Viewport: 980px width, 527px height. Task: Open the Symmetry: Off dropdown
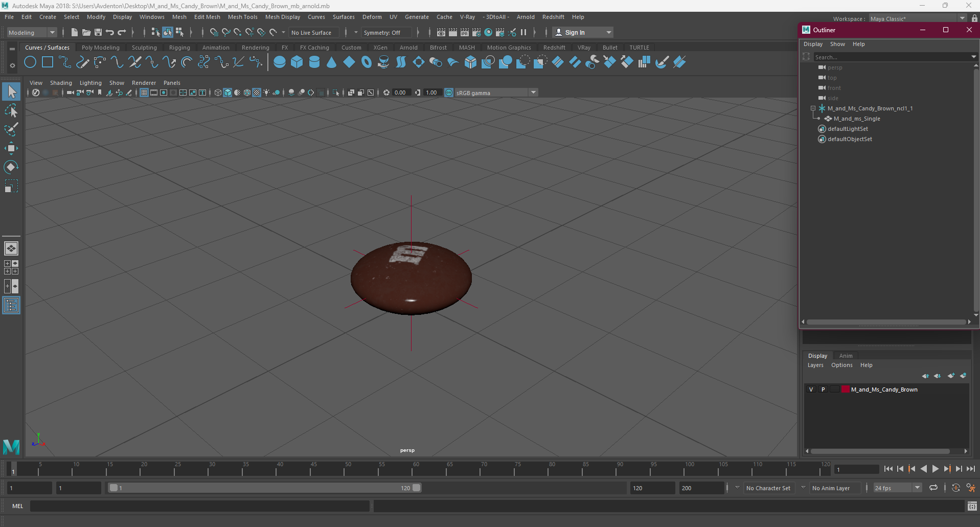(x=386, y=32)
